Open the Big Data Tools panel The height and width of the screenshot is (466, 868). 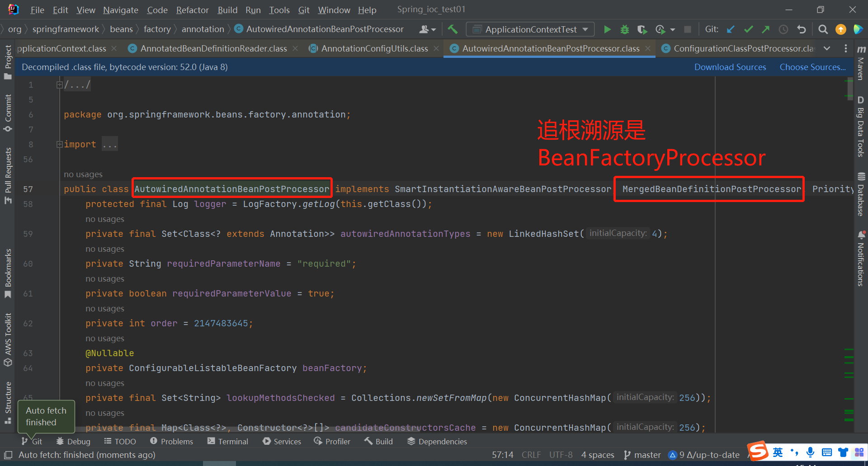click(861, 127)
